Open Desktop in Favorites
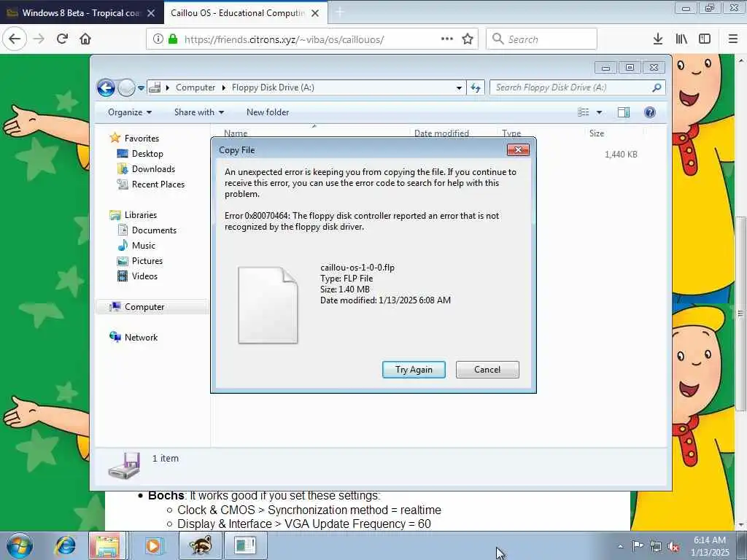 click(147, 153)
